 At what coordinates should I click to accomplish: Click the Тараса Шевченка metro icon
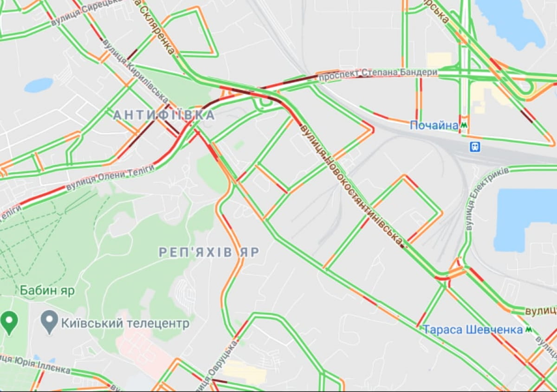pyautogui.click(x=529, y=329)
